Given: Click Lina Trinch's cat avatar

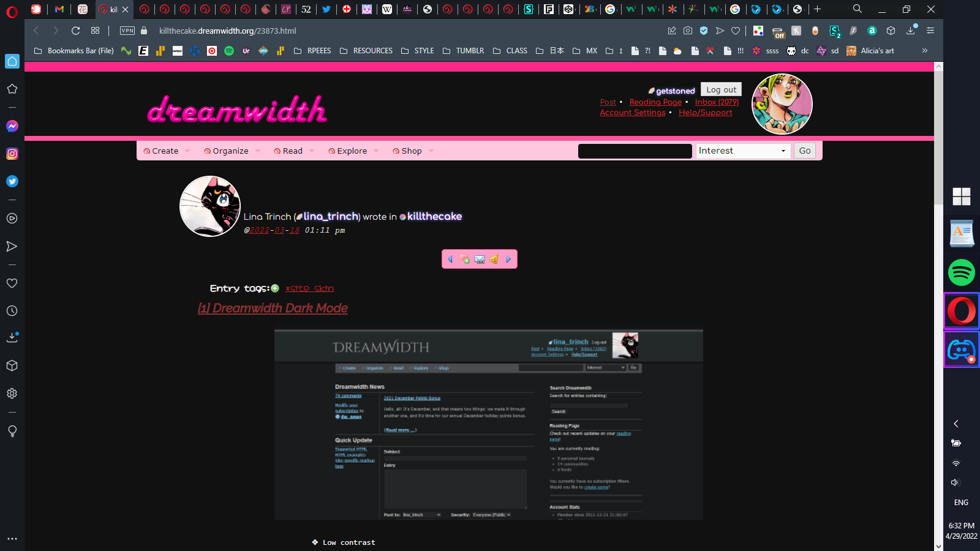Looking at the screenshot, I should [x=209, y=206].
